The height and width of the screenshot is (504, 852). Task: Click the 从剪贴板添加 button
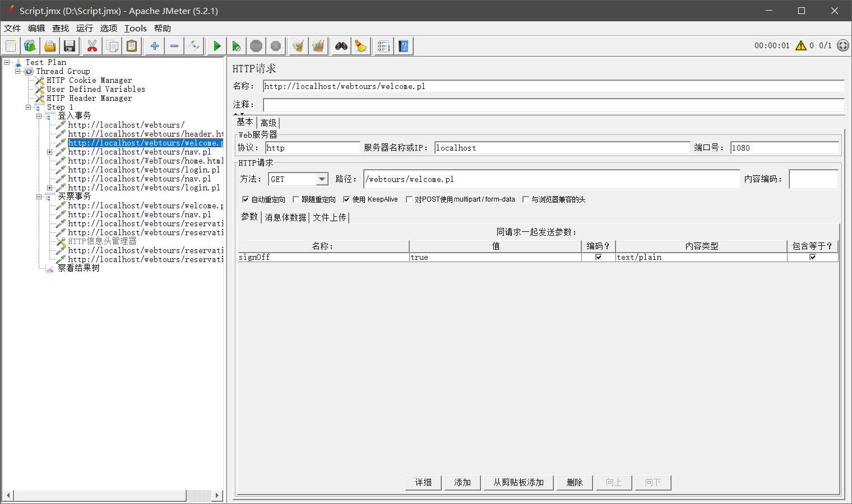(x=518, y=482)
